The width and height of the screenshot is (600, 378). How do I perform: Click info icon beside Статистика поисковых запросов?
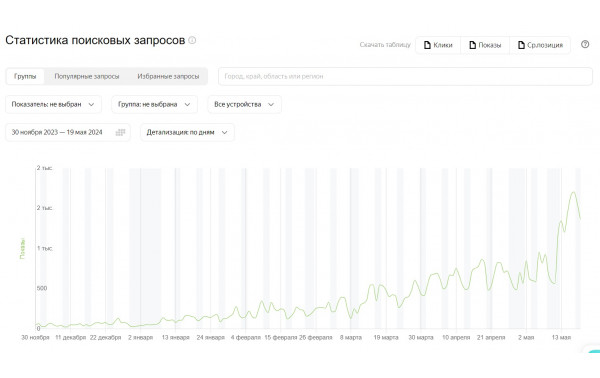pos(192,40)
